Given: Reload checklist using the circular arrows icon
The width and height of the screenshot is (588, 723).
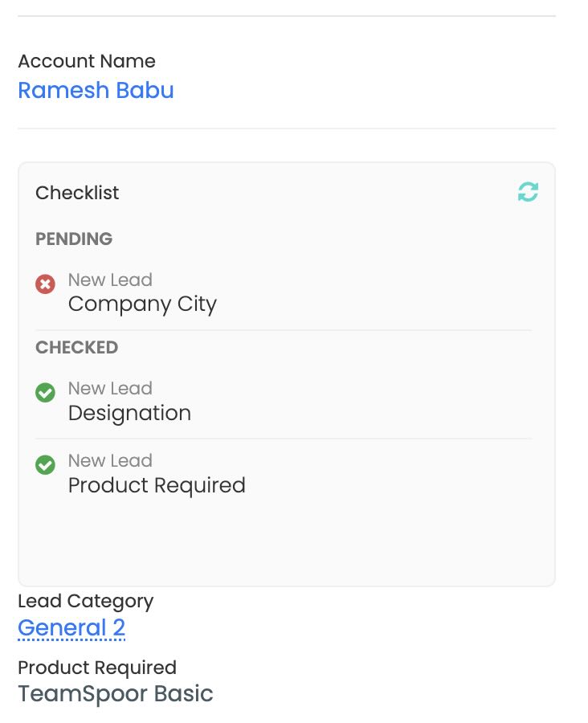Looking at the screenshot, I should [528, 192].
